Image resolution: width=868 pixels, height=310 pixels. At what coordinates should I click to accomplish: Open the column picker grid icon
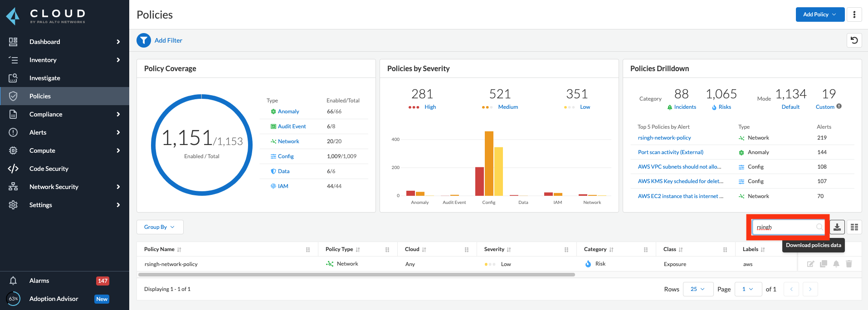(854, 227)
